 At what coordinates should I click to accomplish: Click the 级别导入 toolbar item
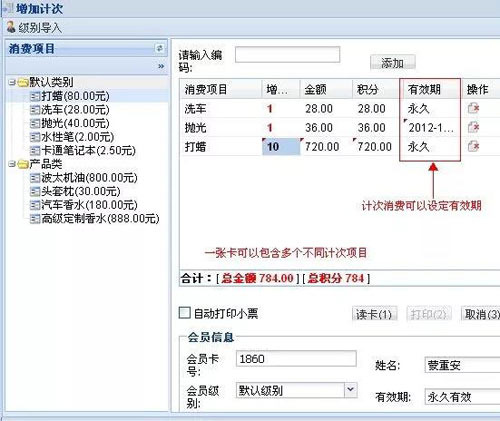point(34,28)
